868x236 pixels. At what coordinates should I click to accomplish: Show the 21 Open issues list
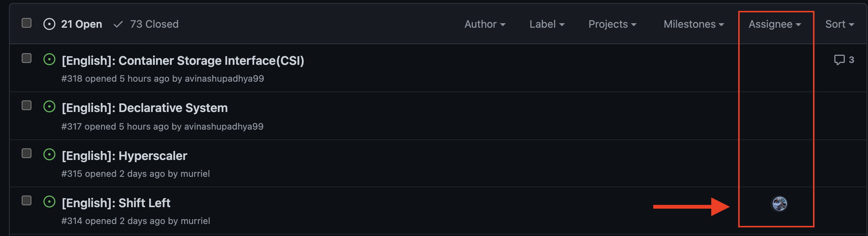[81, 24]
